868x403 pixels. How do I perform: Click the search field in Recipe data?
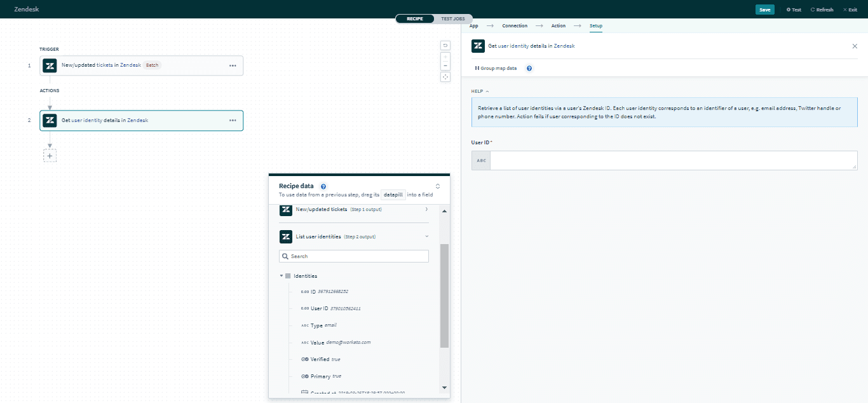(353, 256)
